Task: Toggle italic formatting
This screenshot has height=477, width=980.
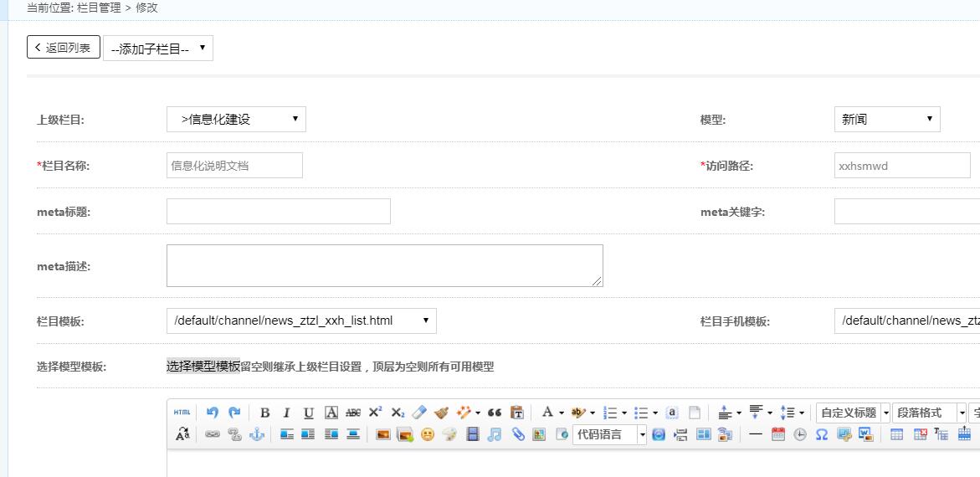Action: [286, 413]
